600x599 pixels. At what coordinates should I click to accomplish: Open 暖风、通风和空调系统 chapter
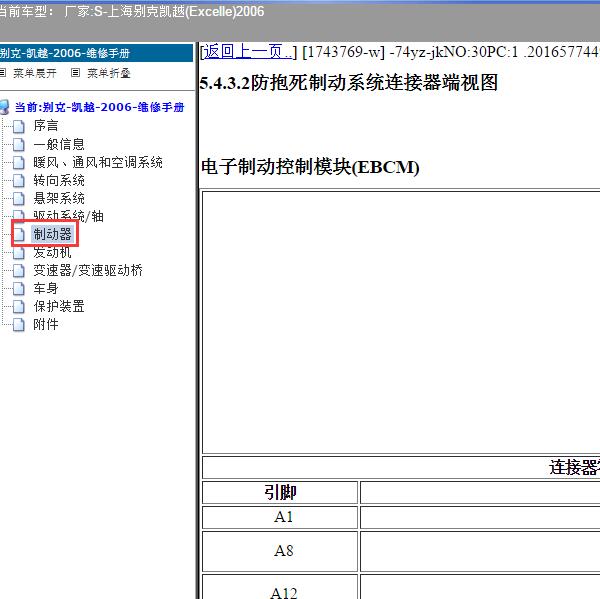pos(98,162)
